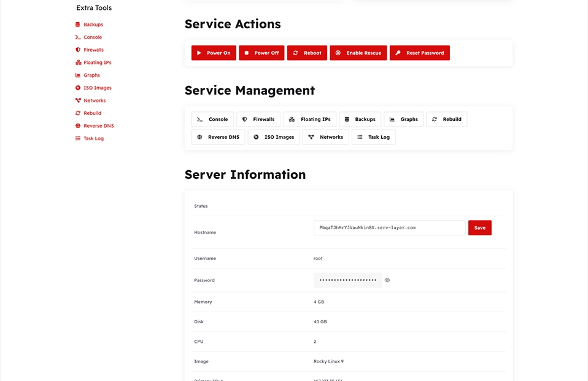Open Firewalls from Service Management buttons
The width and height of the screenshot is (588, 381).
pos(258,119)
